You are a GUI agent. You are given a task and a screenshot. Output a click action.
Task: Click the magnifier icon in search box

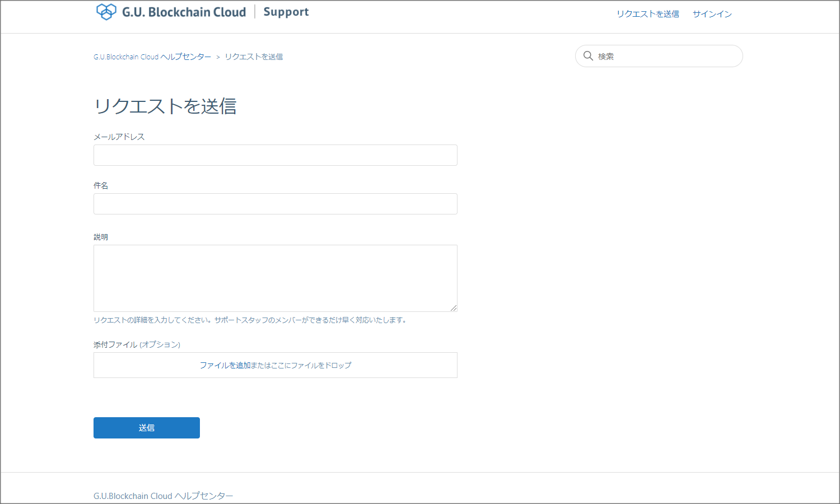point(588,56)
